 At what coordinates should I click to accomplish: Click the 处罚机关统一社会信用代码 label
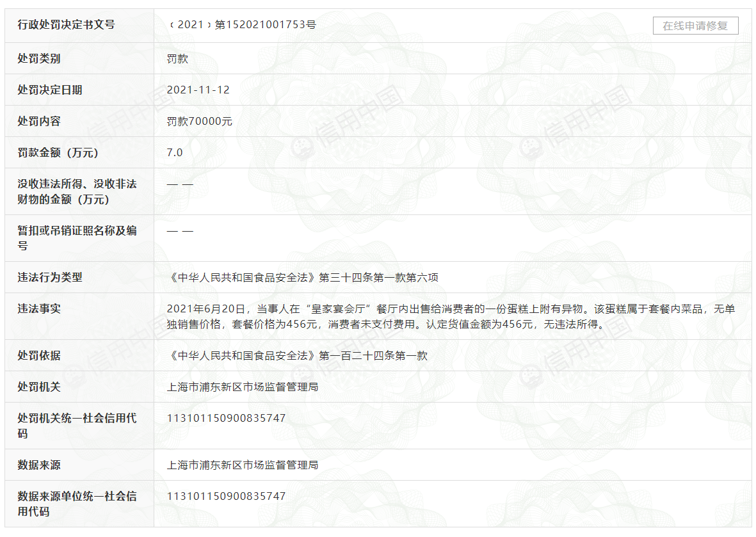pos(77,426)
